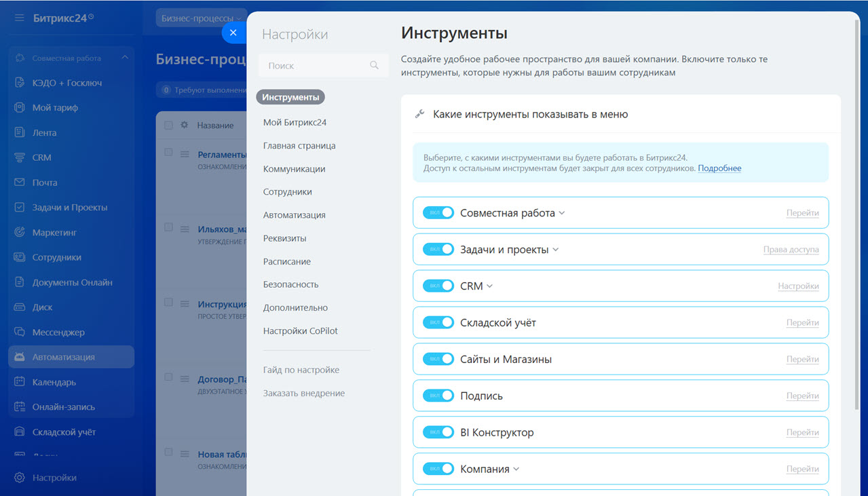The image size is (868, 496).
Task: Turn off the BI Конструктор switch
Action: (x=438, y=433)
